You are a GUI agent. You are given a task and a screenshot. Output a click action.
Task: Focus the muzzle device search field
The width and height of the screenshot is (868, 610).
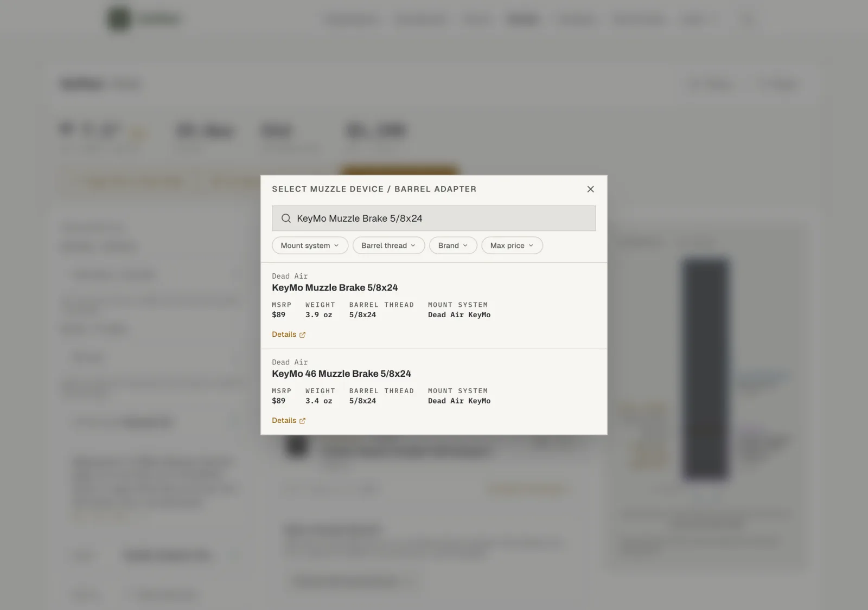pos(434,219)
